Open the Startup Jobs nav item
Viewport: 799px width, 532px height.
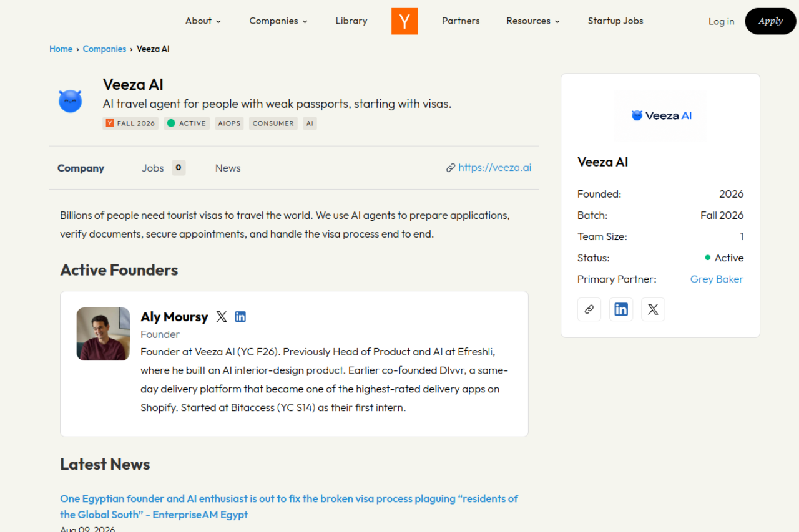(x=615, y=21)
